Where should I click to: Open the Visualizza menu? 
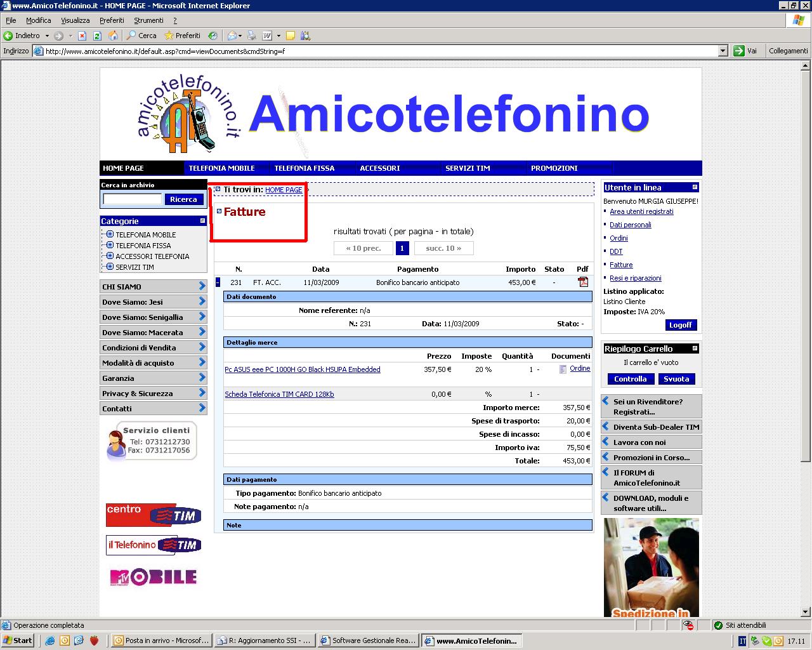75,20
